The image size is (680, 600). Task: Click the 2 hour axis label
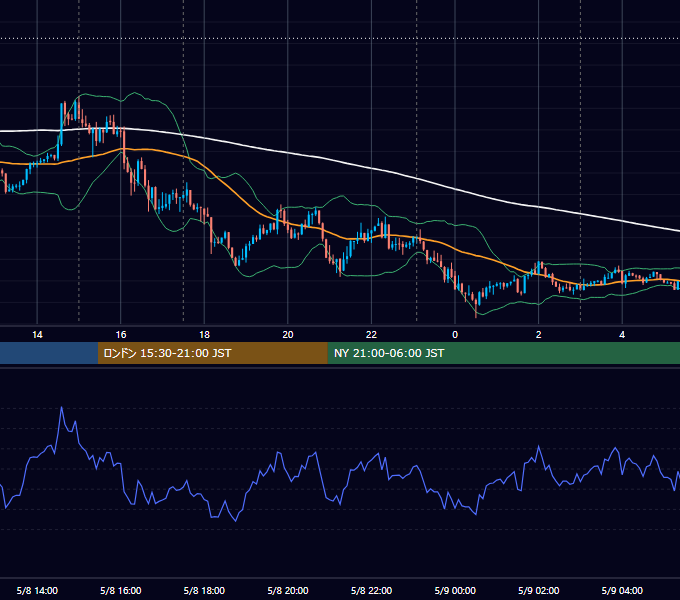click(539, 335)
